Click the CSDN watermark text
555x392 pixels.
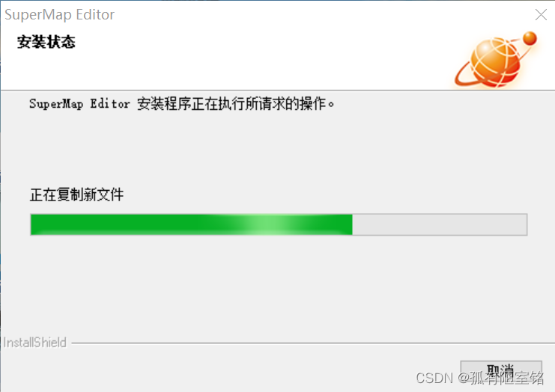point(479,378)
